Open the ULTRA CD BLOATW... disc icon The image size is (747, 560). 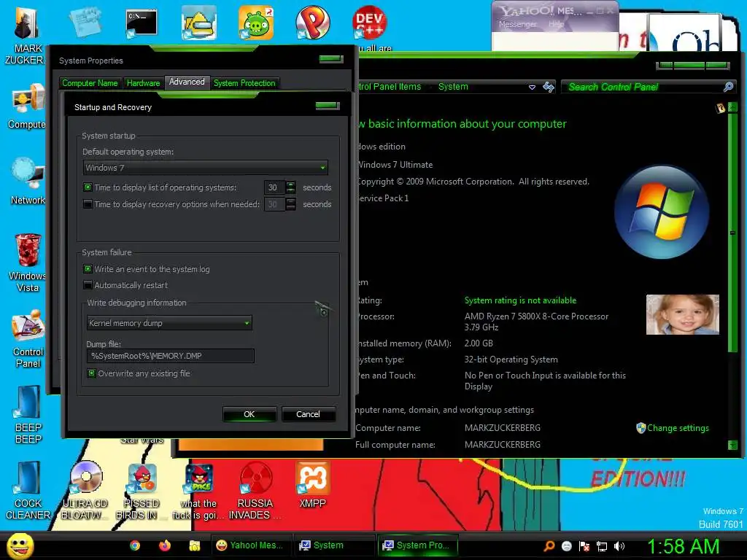click(x=85, y=490)
